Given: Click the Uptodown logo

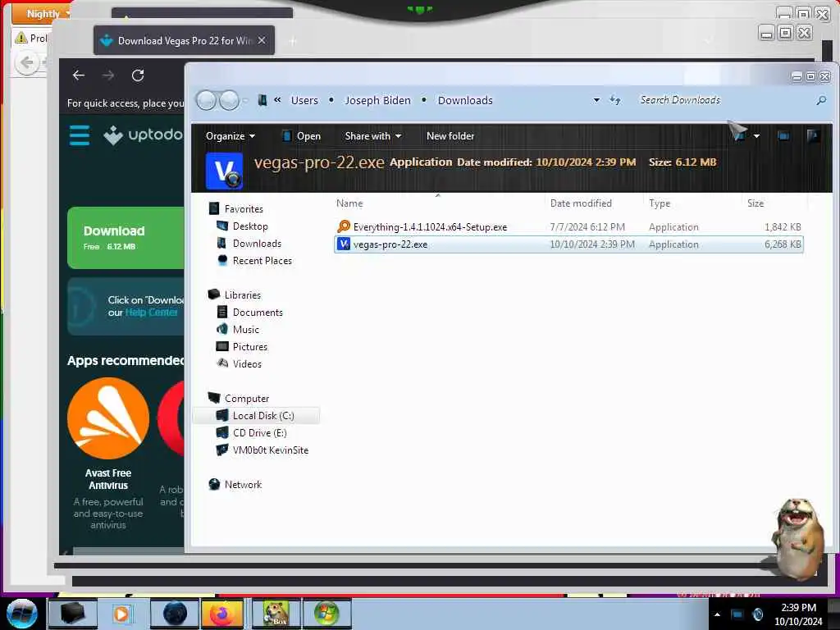Looking at the screenshot, I should (x=143, y=135).
